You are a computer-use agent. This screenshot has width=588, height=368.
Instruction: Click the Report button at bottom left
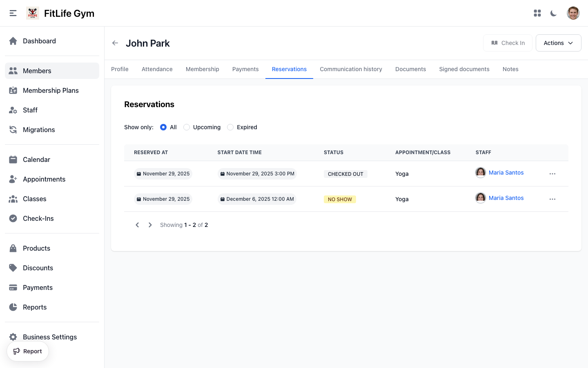(28, 351)
